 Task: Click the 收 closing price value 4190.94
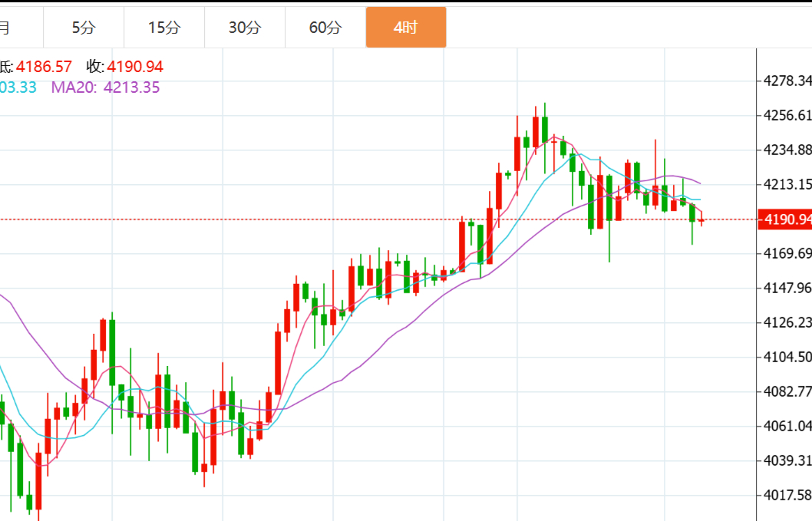(x=134, y=67)
